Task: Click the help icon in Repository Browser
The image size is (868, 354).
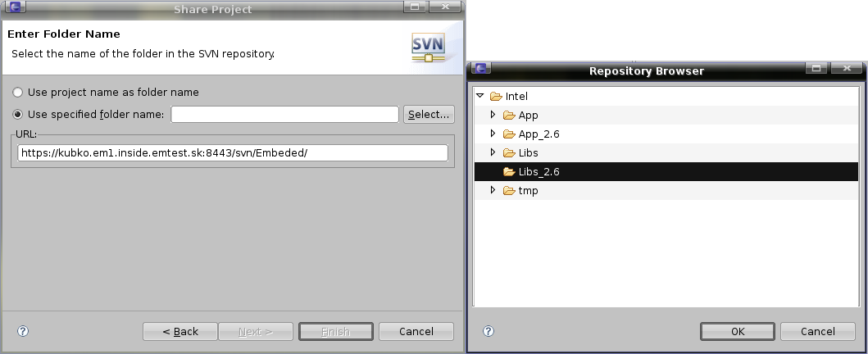Action: tap(489, 331)
